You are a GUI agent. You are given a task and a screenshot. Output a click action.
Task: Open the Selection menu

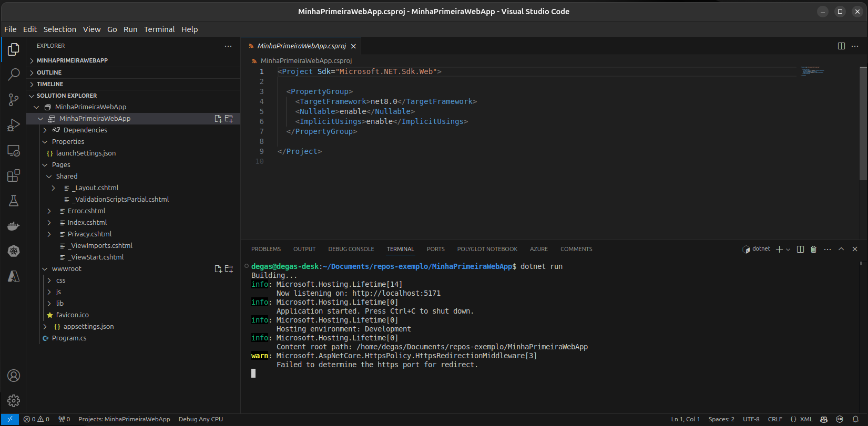tap(60, 29)
